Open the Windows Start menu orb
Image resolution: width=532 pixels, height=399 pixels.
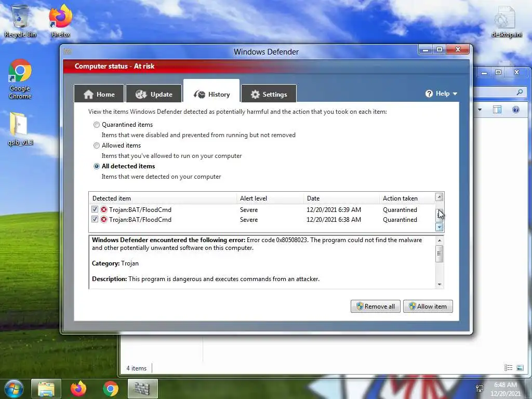(14, 389)
